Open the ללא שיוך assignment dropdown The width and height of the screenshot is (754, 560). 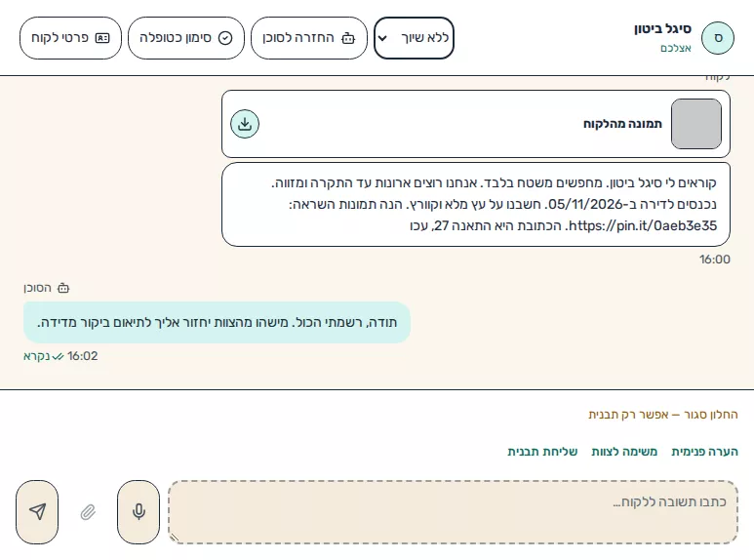[414, 38]
